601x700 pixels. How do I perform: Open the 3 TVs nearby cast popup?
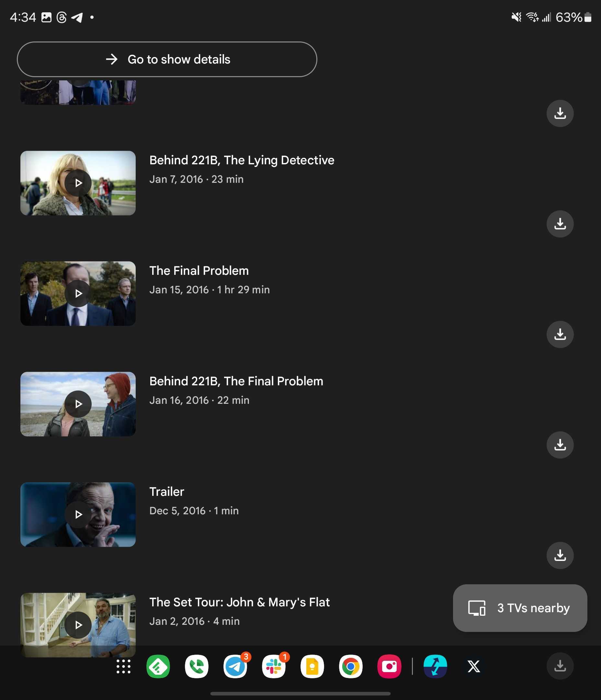520,608
